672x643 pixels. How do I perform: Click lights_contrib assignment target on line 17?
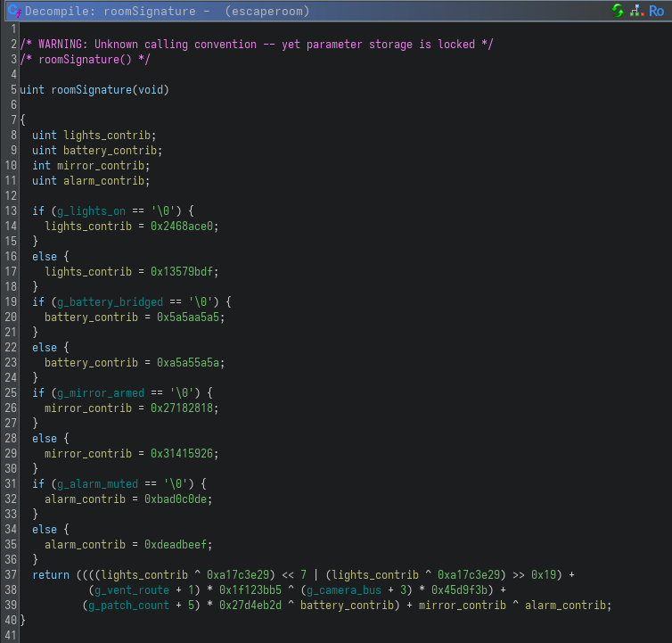point(88,271)
